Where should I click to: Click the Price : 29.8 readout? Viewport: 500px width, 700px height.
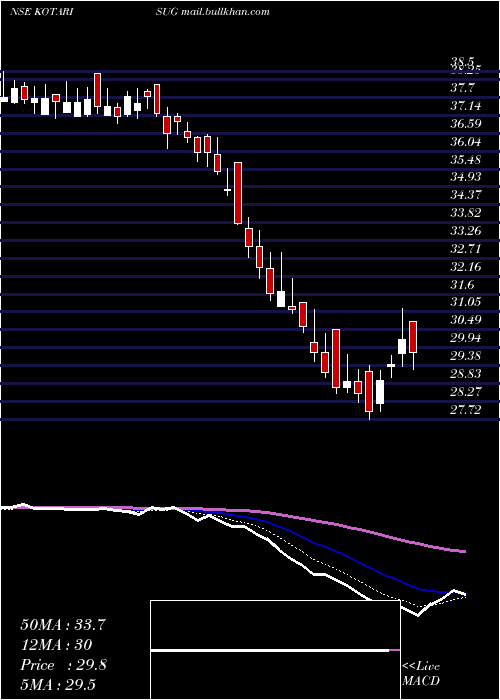[x=63, y=665]
